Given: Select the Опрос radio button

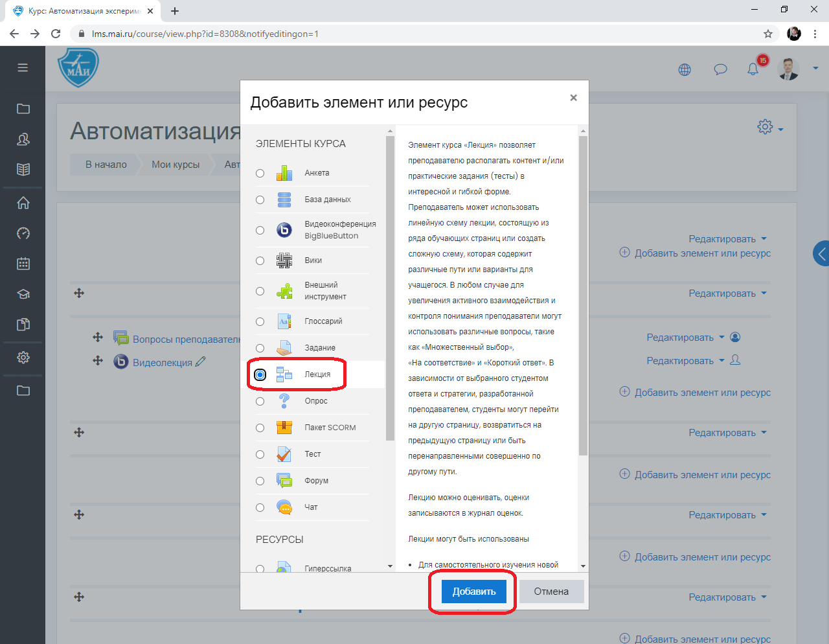Looking at the screenshot, I should [x=260, y=401].
